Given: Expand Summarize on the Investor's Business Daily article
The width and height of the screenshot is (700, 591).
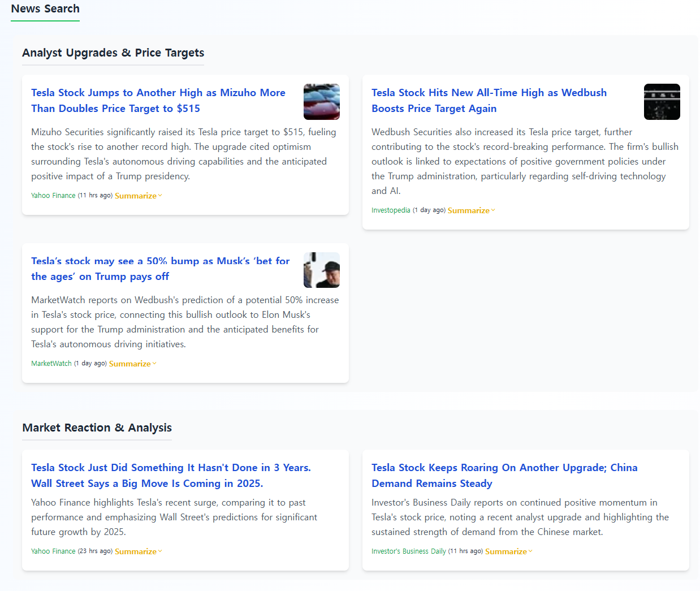Looking at the screenshot, I should click(x=509, y=551).
